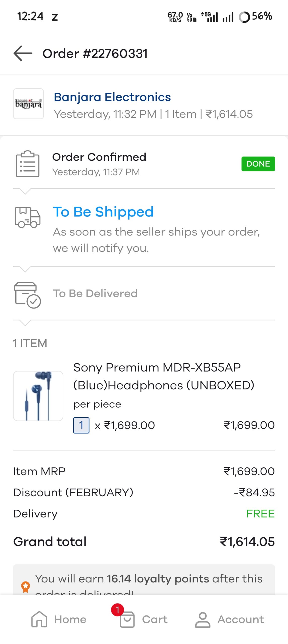Tap the Home house icon
The height and width of the screenshot is (644, 288).
(39, 619)
